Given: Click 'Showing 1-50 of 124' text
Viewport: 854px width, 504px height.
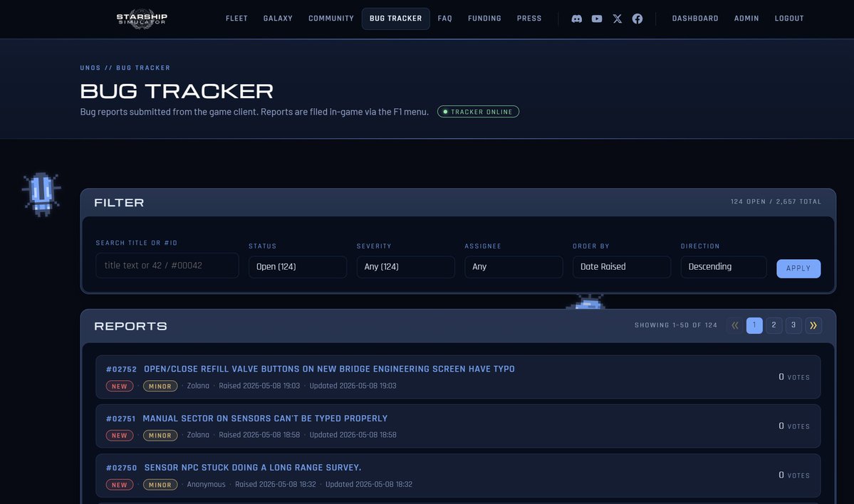Looking at the screenshot, I should click(676, 325).
